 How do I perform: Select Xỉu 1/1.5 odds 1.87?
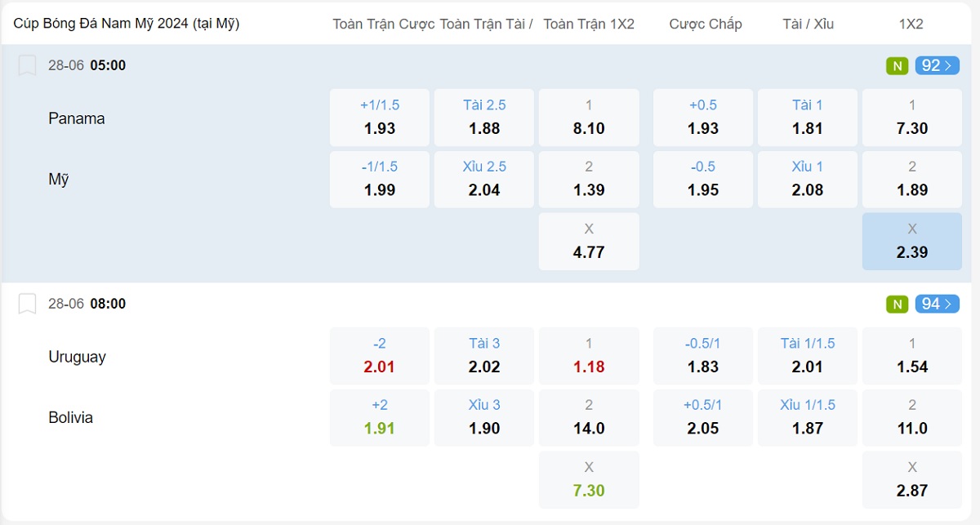[808, 417]
